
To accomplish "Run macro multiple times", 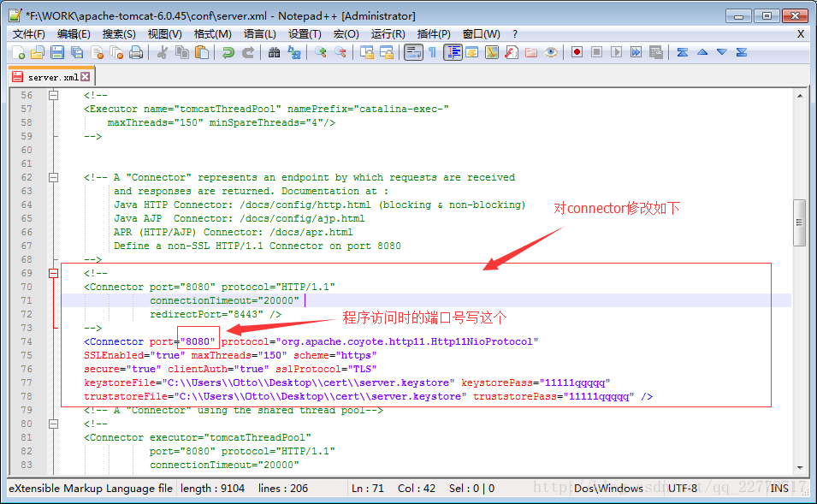I will pos(636,53).
